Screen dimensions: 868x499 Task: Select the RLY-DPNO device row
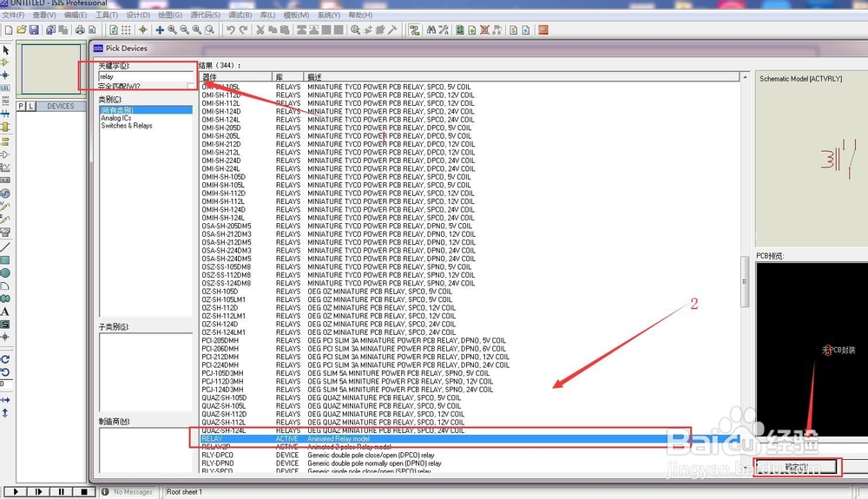coord(469,463)
